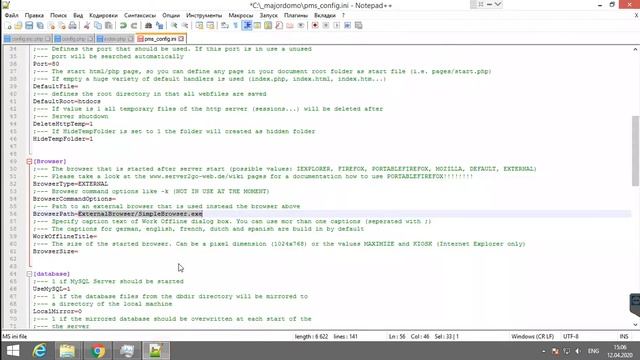The image size is (640, 360).
Task: Click the Zoom Out toolbar icon
Action: tap(184, 26)
